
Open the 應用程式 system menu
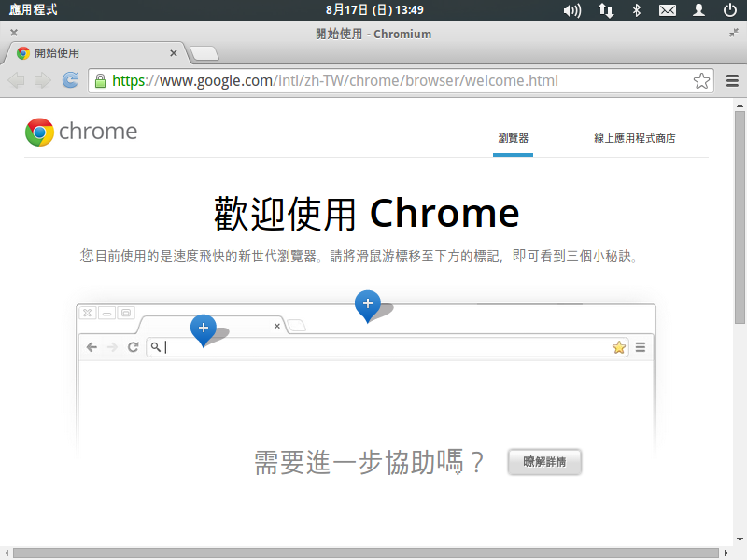[33, 9]
